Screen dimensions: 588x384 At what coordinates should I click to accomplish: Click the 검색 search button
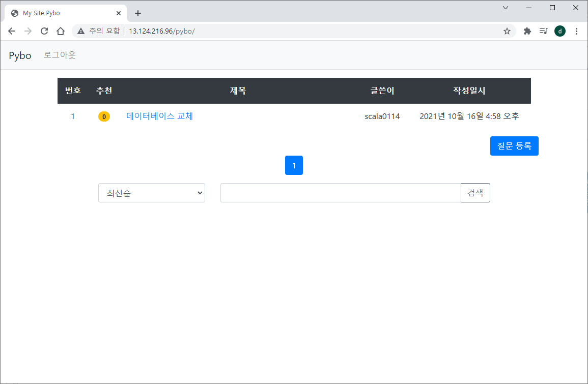coord(475,193)
